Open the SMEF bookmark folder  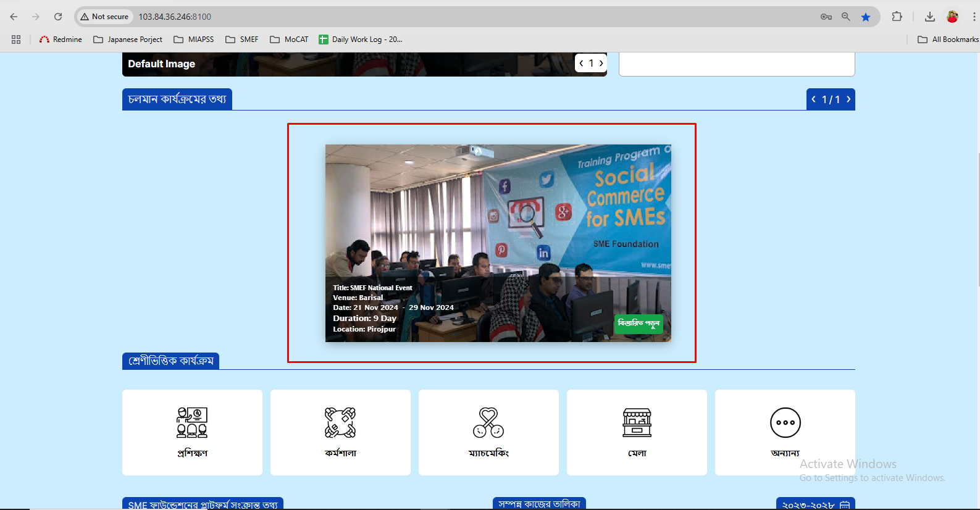(x=242, y=40)
